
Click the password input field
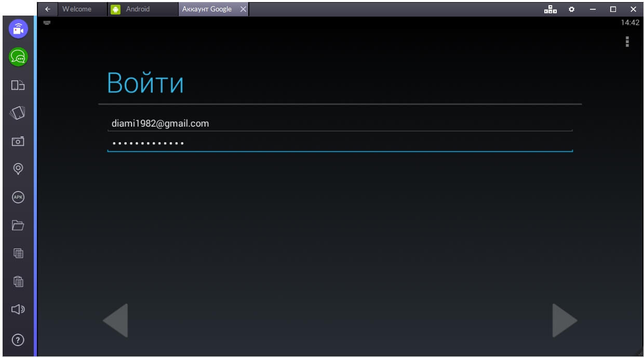pyautogui.click(x=340, y=143)
